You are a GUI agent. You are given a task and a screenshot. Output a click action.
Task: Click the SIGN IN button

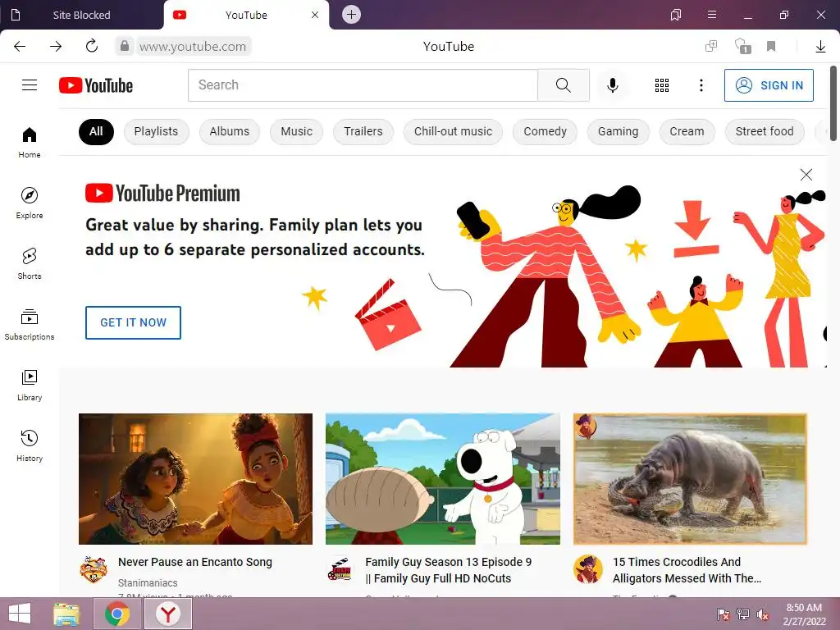769,85
